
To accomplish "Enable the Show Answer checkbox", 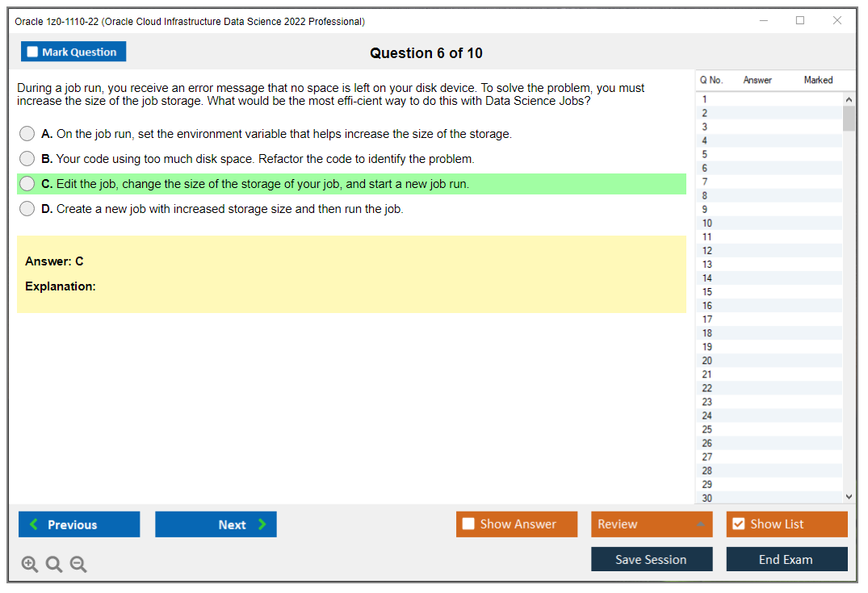I will click(468, 524).
